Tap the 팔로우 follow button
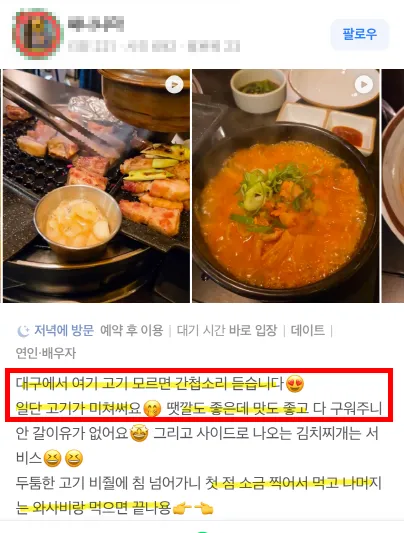This screenshot has width=404, height=533. pos(359,34)
